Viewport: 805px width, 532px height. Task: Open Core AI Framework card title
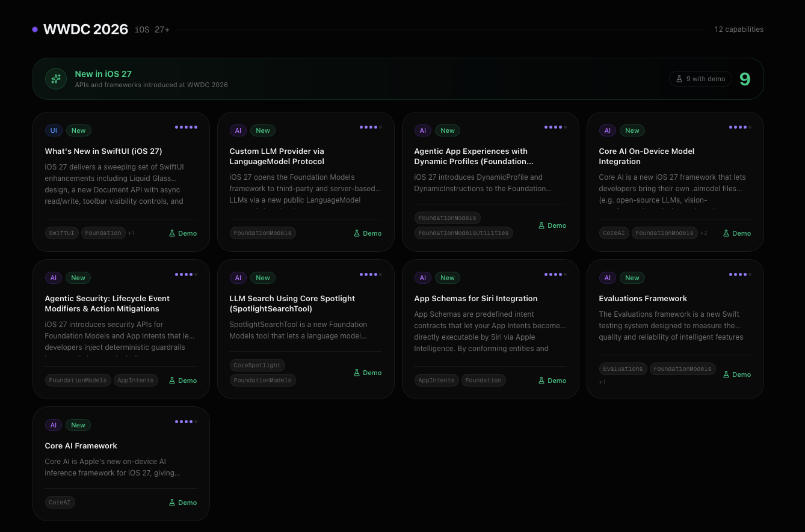point(81,446)
